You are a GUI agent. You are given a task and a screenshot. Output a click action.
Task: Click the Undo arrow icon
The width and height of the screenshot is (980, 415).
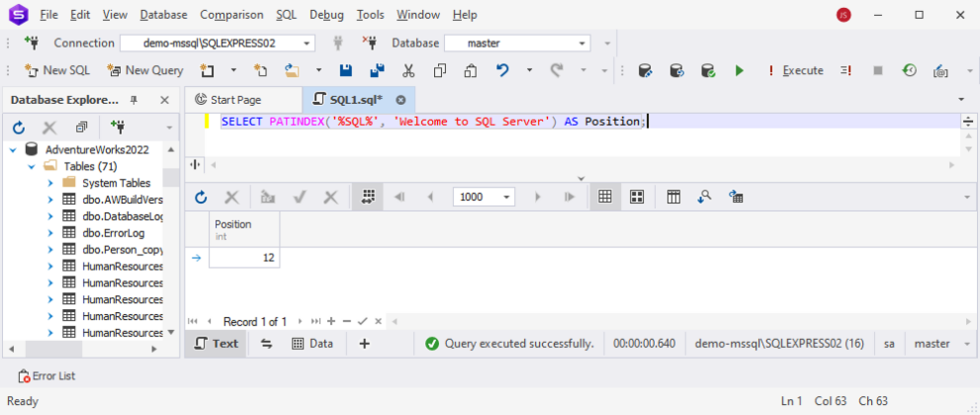(x=502, y=70)
